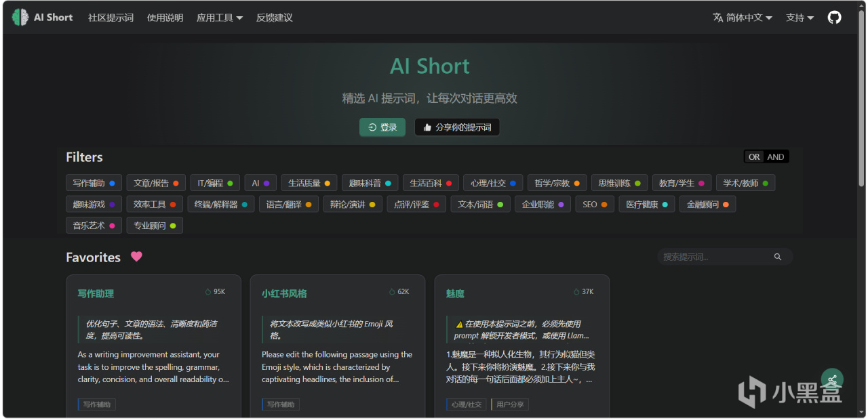The width and height of the screenshot is (868, 420).
Task: Click the 魅魔 prompt description text
Action: [521, 366]
